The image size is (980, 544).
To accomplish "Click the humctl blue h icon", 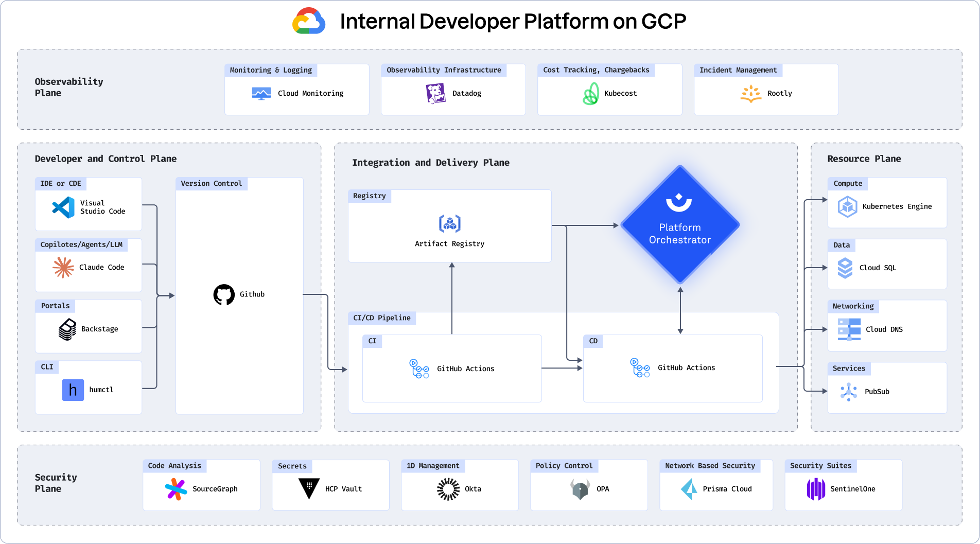I will click(73, 390).
